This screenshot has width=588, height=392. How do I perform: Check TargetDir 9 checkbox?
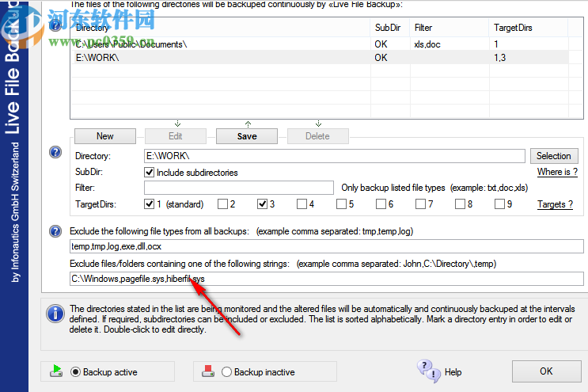click(500, 204)
